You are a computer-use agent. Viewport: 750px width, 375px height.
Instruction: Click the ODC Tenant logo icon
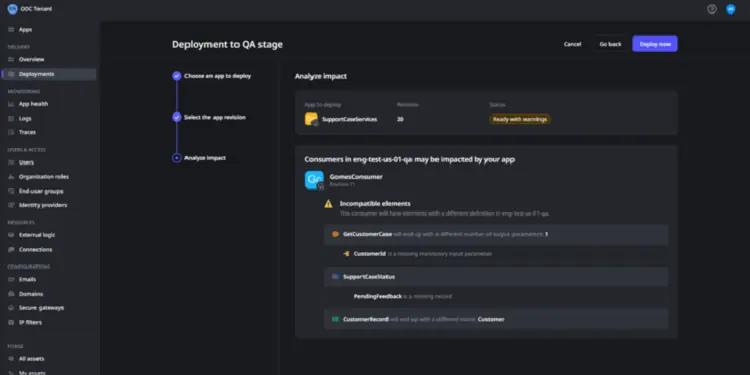coord(12,9)
